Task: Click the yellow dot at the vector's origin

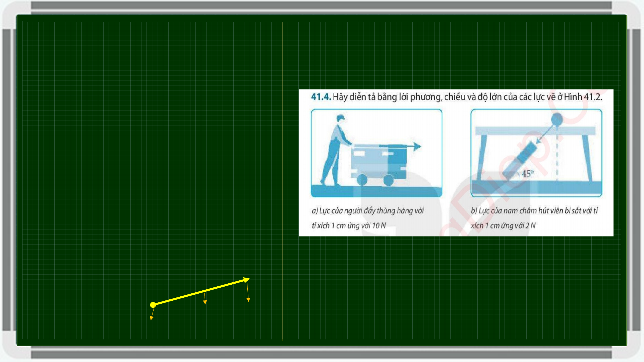Action: coord(153,305)
